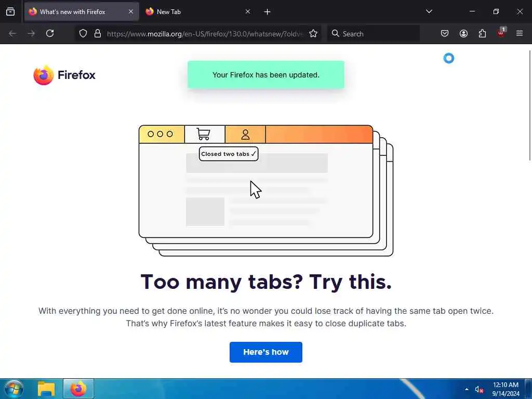Image resolution: width=532 pixels, height=399 pixels.
Task: Click the tab illustration image
Action: point(266,190)
